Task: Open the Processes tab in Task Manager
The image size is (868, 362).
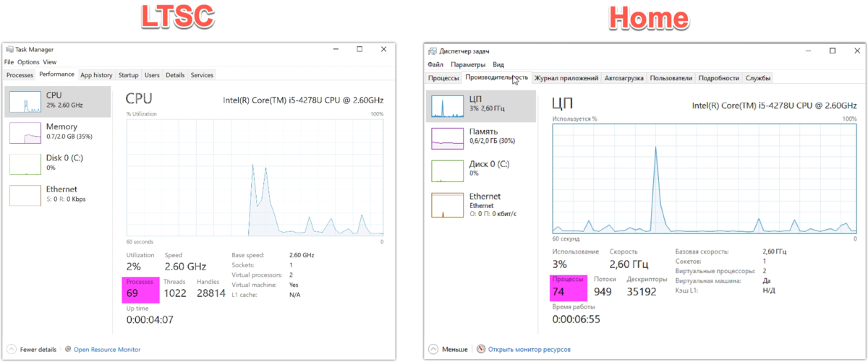Action: (x=20, y=75)
